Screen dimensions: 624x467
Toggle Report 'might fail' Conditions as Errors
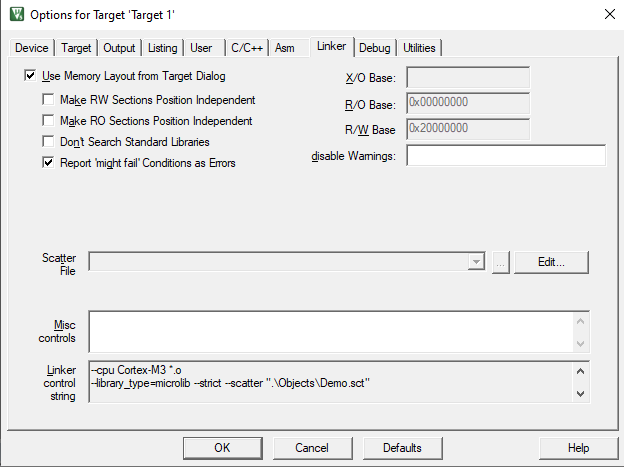(48, 162)
